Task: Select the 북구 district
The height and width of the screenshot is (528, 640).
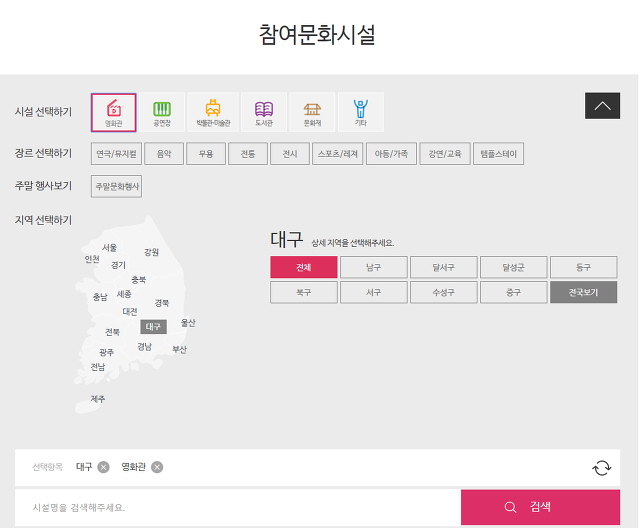Action: click(x=304, y=292)
